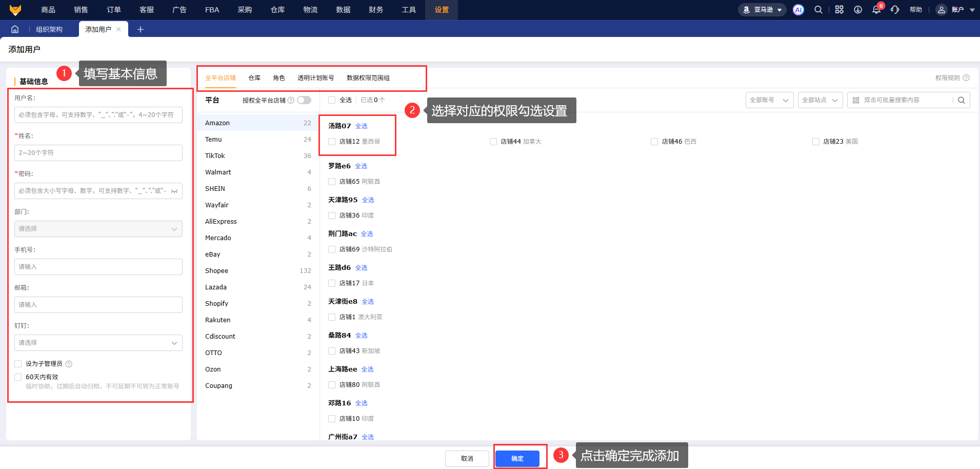Open the 钉钉 dropdown

[98, 343]
